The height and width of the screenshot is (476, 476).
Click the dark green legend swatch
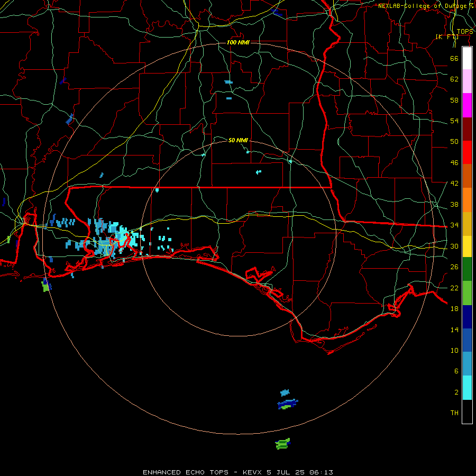(x=467, y=269)
